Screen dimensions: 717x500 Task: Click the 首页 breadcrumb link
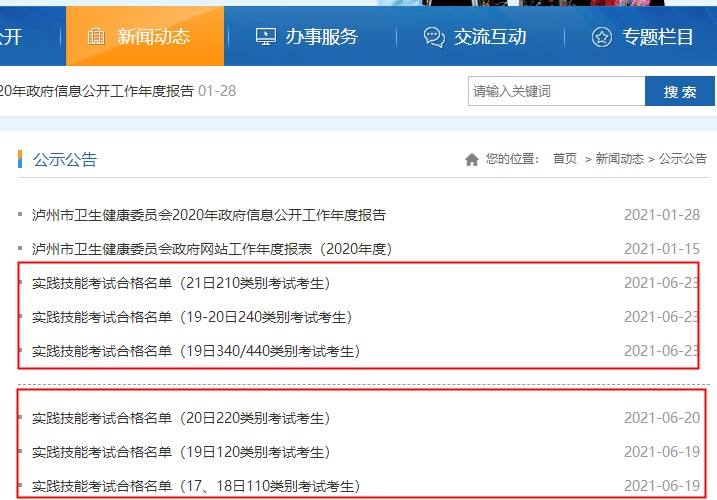pyautogui.click(x=564, y=159)
